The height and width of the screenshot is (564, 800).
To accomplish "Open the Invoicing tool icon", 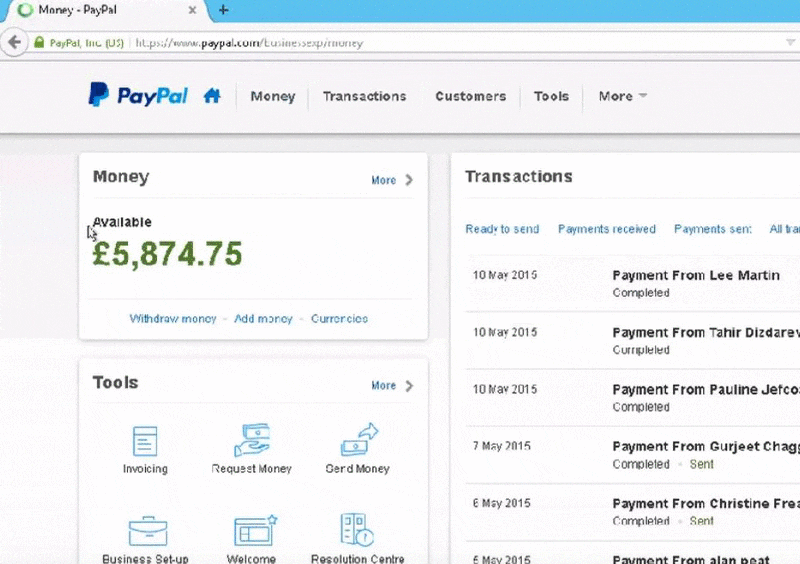I will [145, 441].
